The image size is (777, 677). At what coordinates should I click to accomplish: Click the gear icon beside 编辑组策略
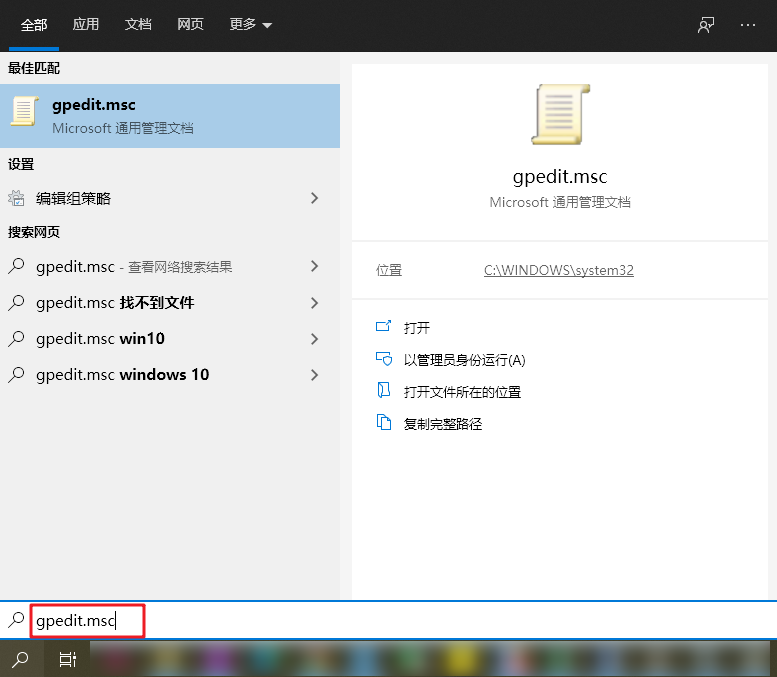[x=16, y=198]
